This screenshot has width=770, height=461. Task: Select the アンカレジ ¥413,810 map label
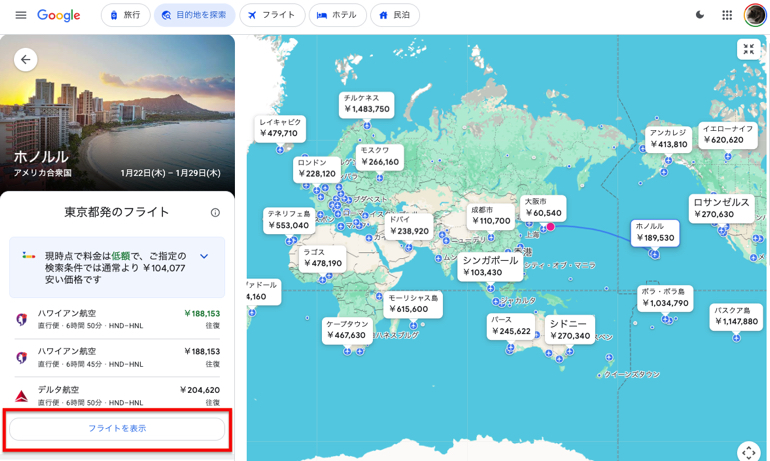point(668,139)
